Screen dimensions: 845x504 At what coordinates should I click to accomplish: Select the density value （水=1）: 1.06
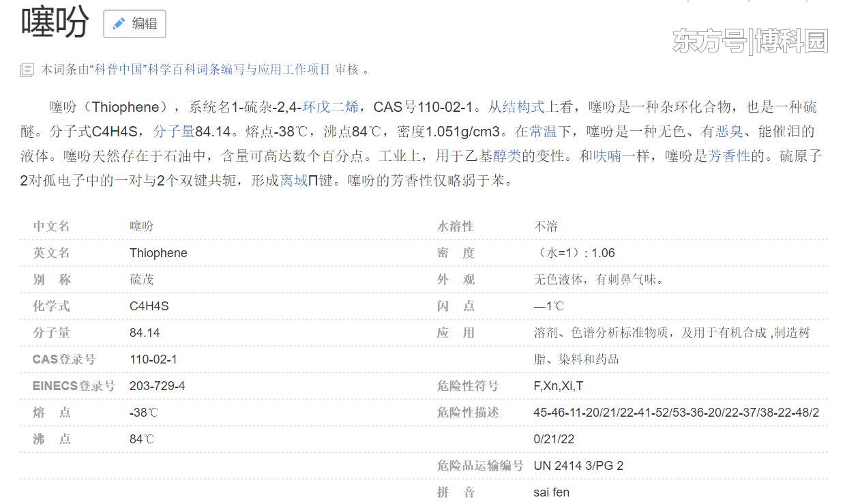(x=574, y=253)
